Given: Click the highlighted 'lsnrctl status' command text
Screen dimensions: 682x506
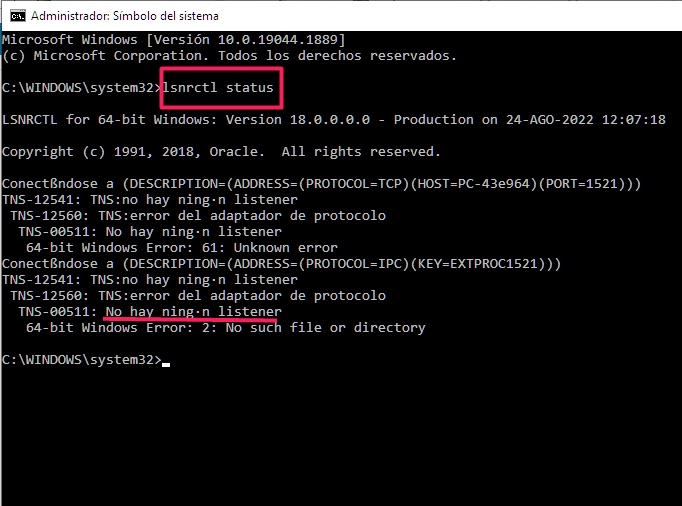Looking at the screenshot, I should point(220,88).
